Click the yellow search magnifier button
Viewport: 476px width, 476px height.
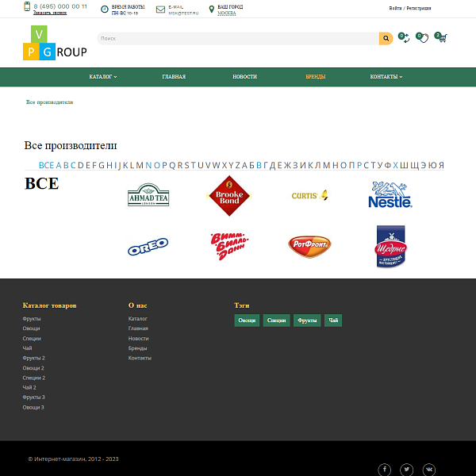[386, 38]
